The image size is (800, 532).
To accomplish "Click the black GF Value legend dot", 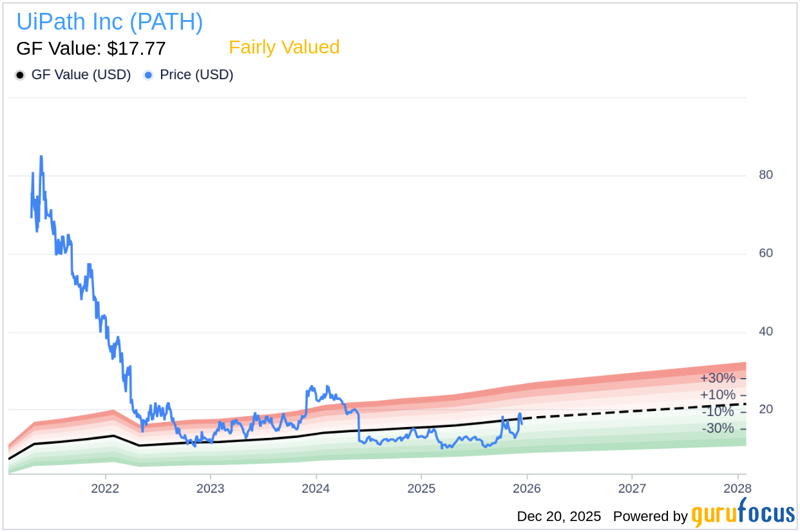I will click(20, 75).
